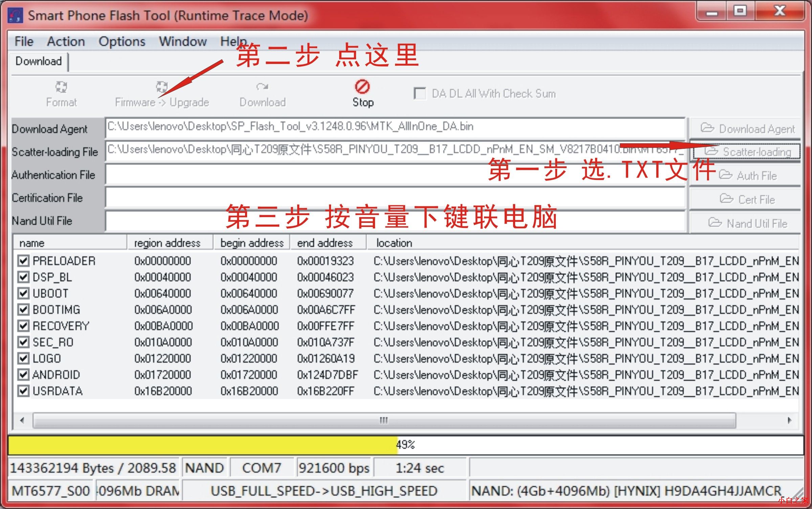Viewport: 812px width, 509px height.
Task: Click the RECOVERY end address 0x00FFE7FF
Action: pos(326,326)
